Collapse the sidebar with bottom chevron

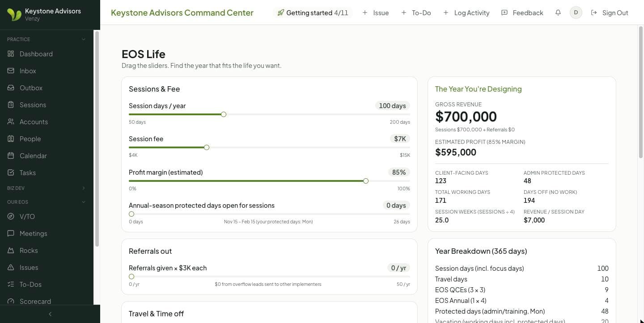(x=50, y=314)
